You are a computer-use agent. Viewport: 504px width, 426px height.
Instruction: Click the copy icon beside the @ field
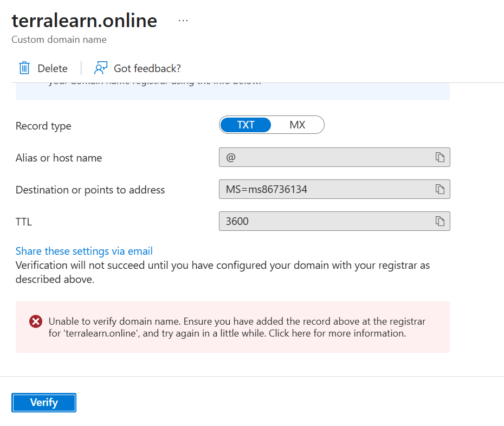tap(440, 157)
